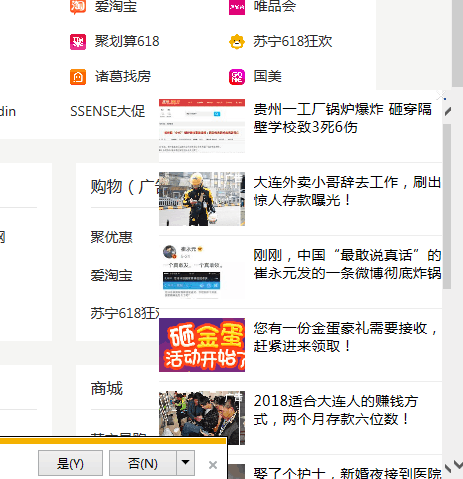Read the 贵州一工厂锅炉爆炸 headline

tap(342, 118)
